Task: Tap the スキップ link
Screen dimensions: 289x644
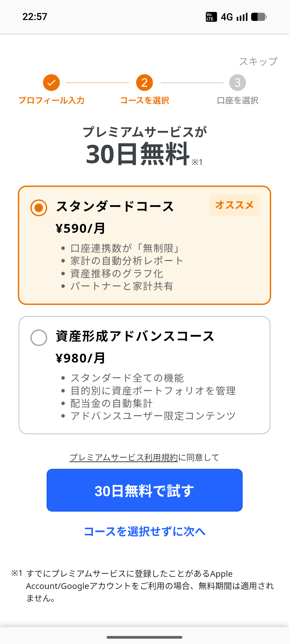Action: pyautogui.click(x=258, y=61)
